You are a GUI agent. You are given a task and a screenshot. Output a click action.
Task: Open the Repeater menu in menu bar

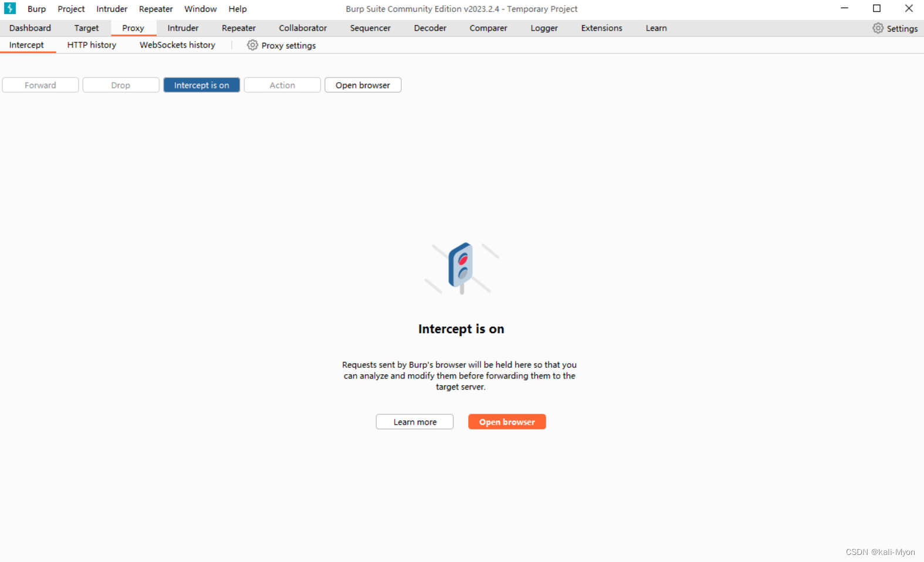click(156, 9)
